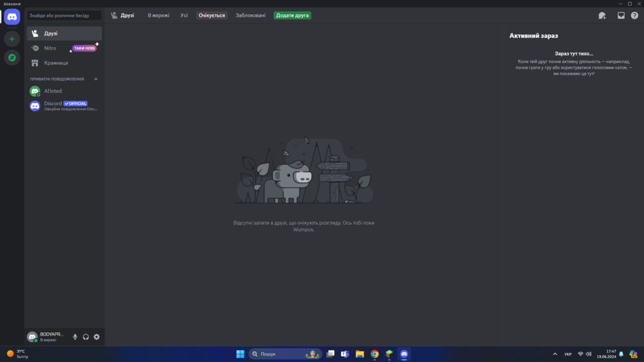Open user settings gear icon
Screen dimensions: 644x362
97,337
